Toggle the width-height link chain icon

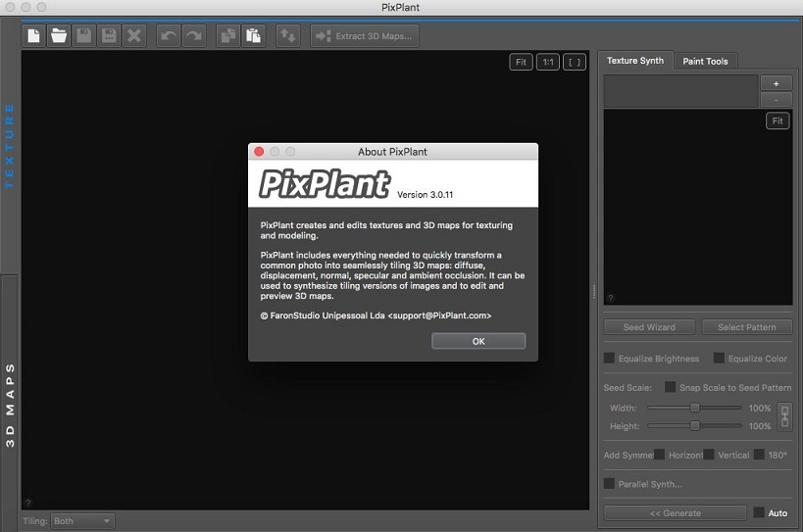point(784,416)
